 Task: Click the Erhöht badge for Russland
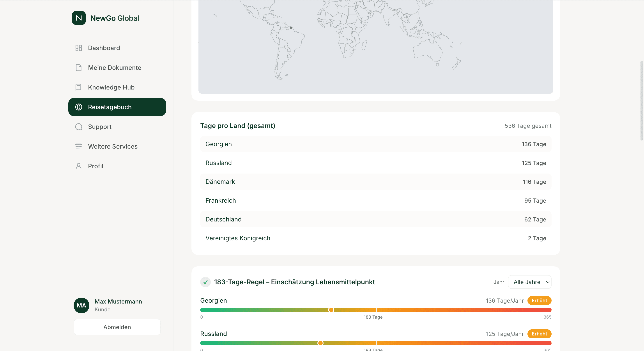pos(539,334)
